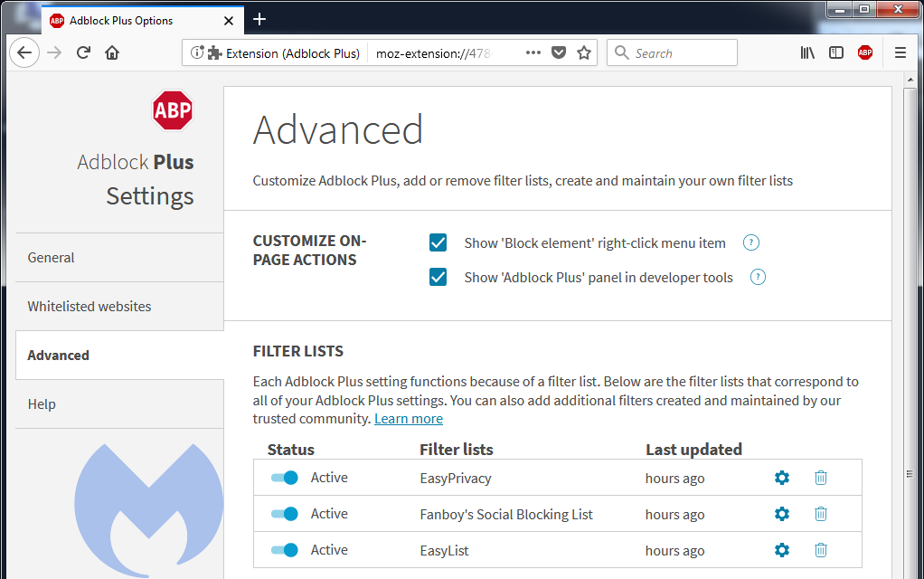
Task: Click the scrollbar up arrow
Action: tap(910, 80)
